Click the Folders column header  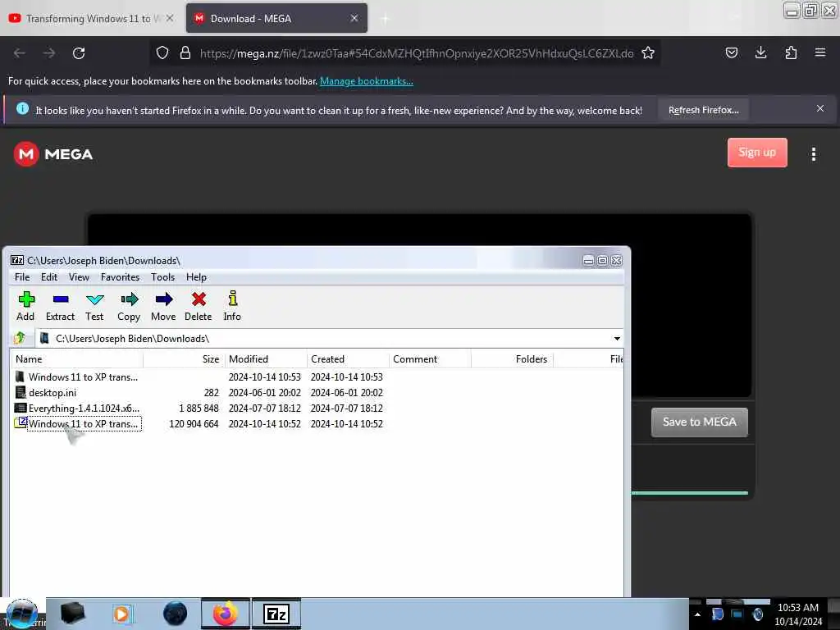512,359
